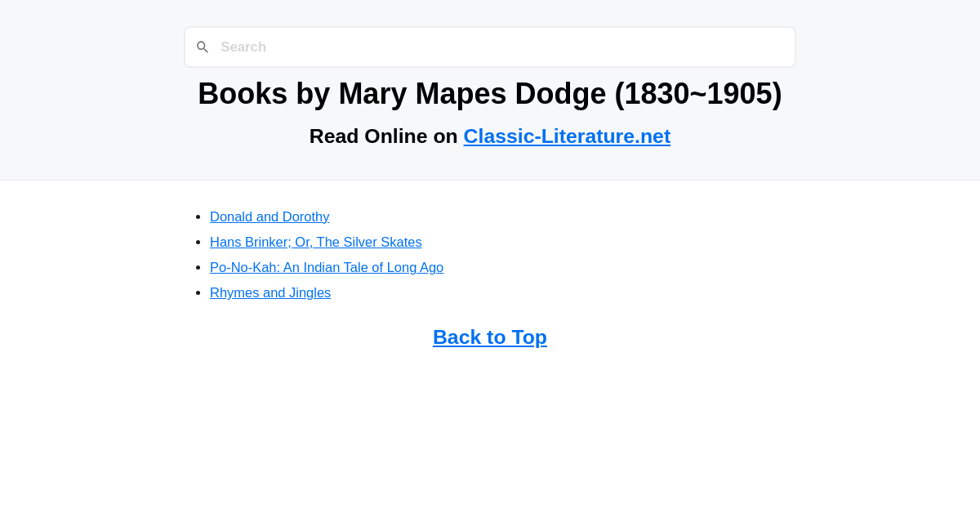This screenshot has height=513, width=980.
Task: Click the search field to start typing
Action: [490, 47]
